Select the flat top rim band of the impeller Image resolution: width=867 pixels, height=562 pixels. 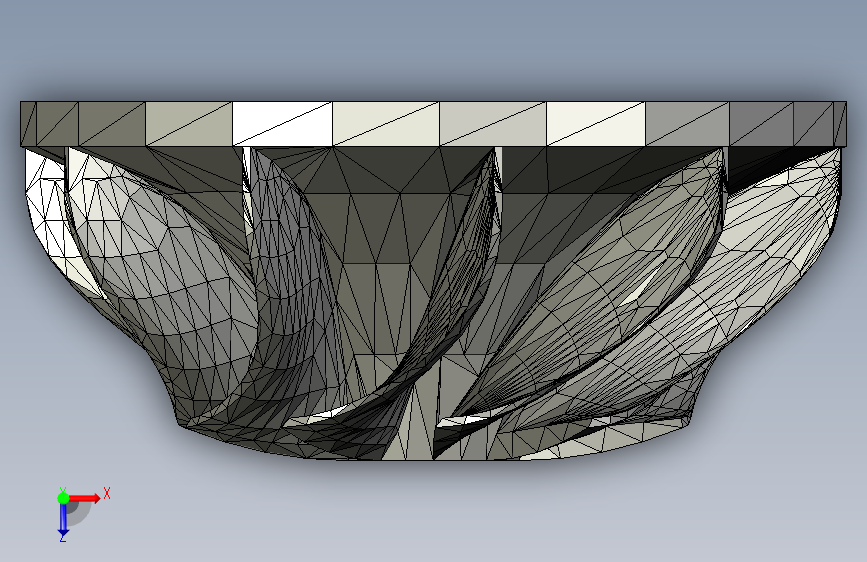coord(433,123)
